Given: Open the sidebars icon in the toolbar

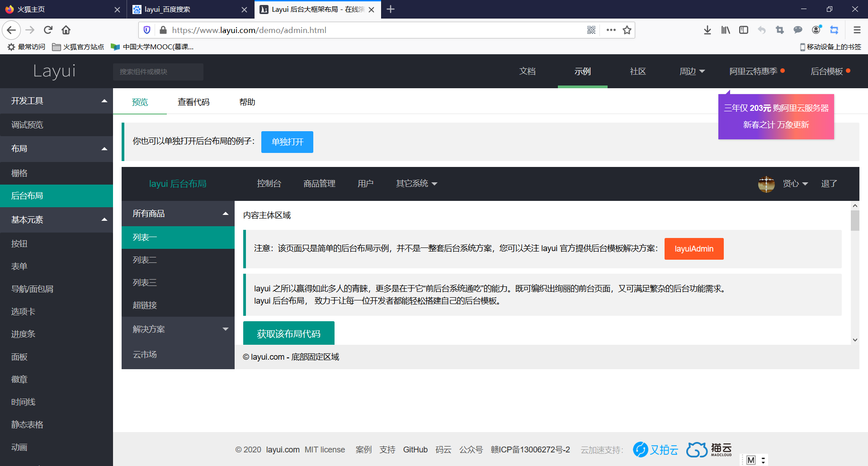Looking at the screenshot, I should point(743,30).
